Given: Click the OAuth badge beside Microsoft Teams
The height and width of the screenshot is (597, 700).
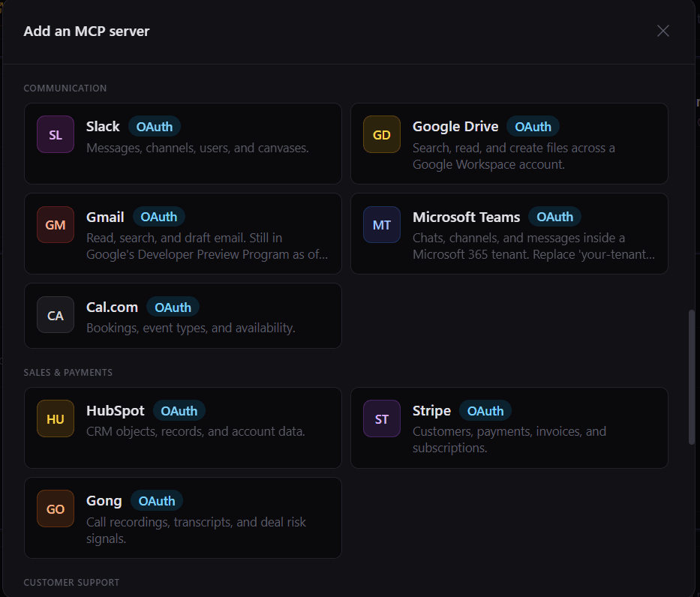Looking at the screenshot, I should pyautogui.click(x=555, y=217).
